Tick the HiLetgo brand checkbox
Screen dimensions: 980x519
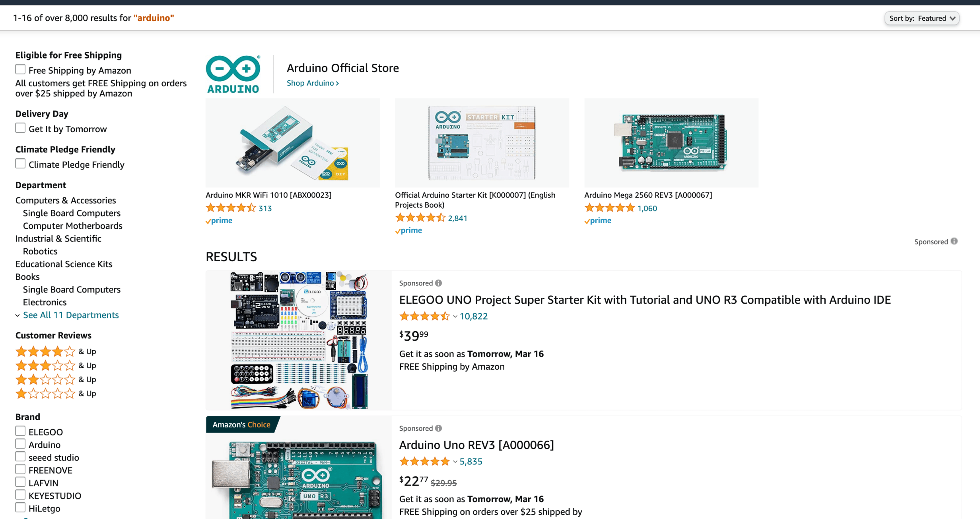point(20,507)
